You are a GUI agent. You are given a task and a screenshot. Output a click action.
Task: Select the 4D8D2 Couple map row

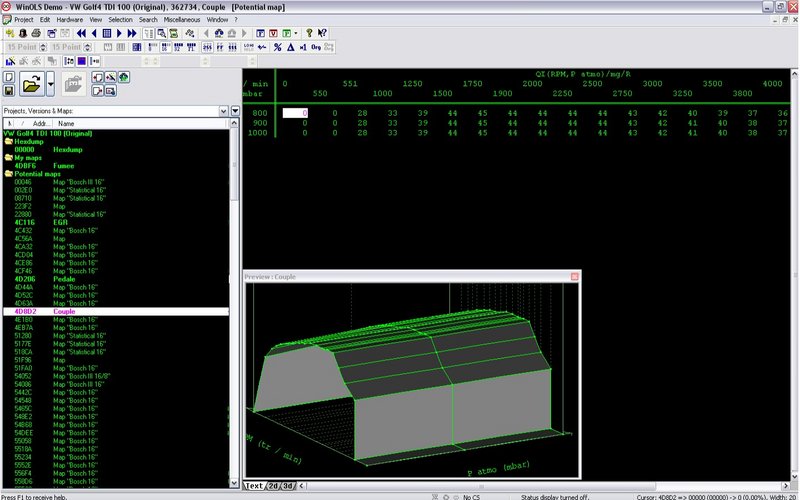(x=115, y=311)
